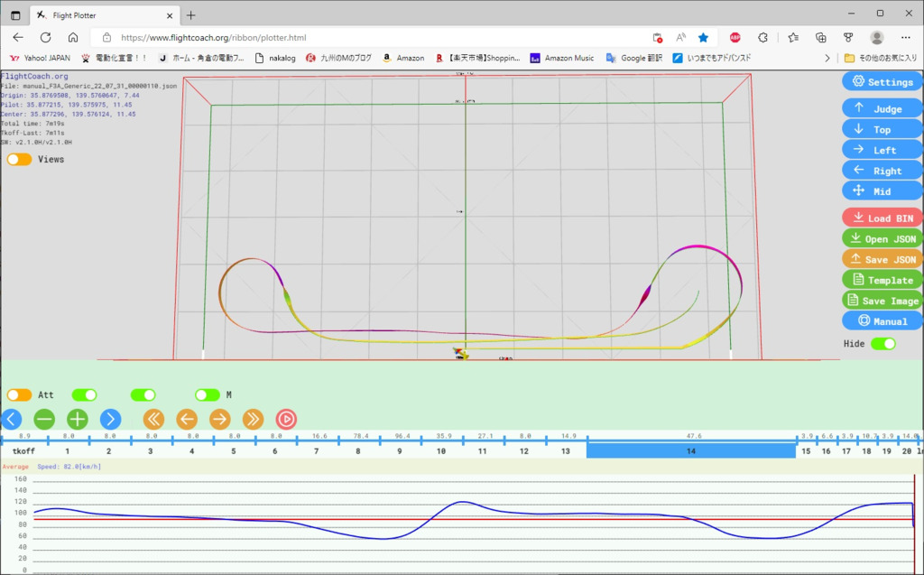Toggle the M switch
The height and width of the screenshot is (575, 924).
point(207,394)
